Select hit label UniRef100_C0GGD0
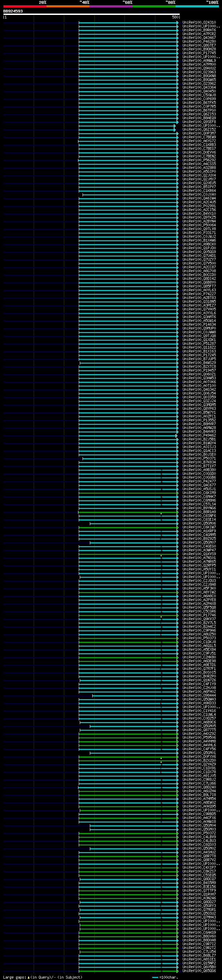222x980 pixels. [199, 473]
